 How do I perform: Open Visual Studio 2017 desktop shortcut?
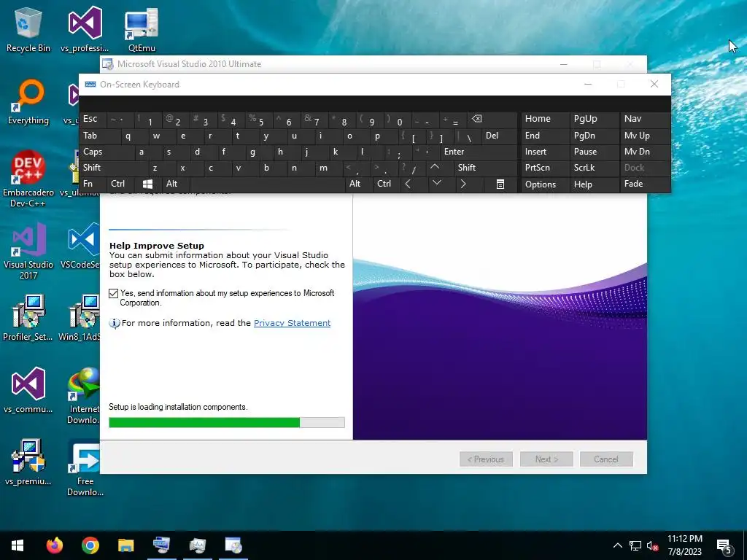click(28, 251)
